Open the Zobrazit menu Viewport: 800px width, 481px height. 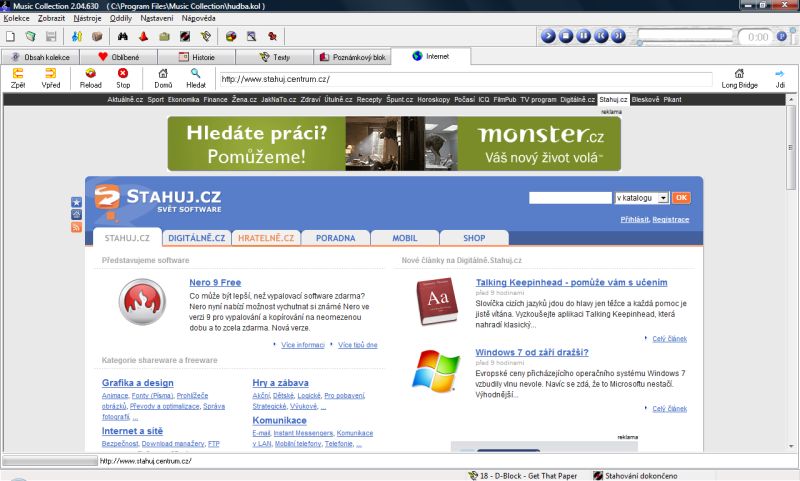51,18
